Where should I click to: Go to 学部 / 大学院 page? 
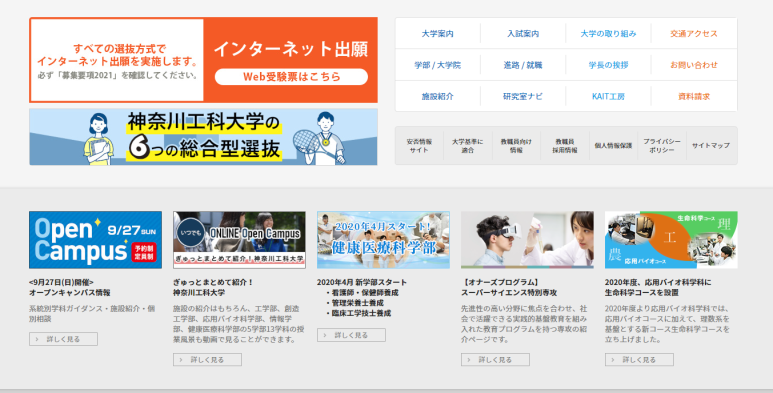(x=438, y=65)
